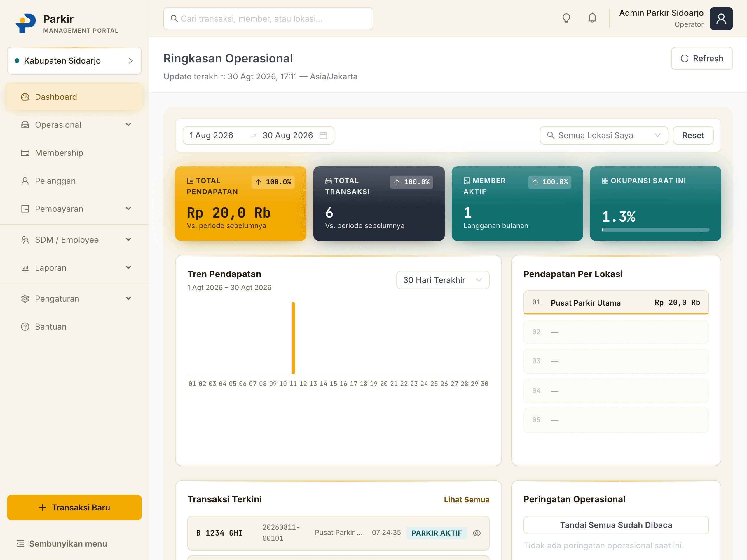Click the Pengaturan gear icon
This screenshot has height=560, width=747.
[25, 299]
